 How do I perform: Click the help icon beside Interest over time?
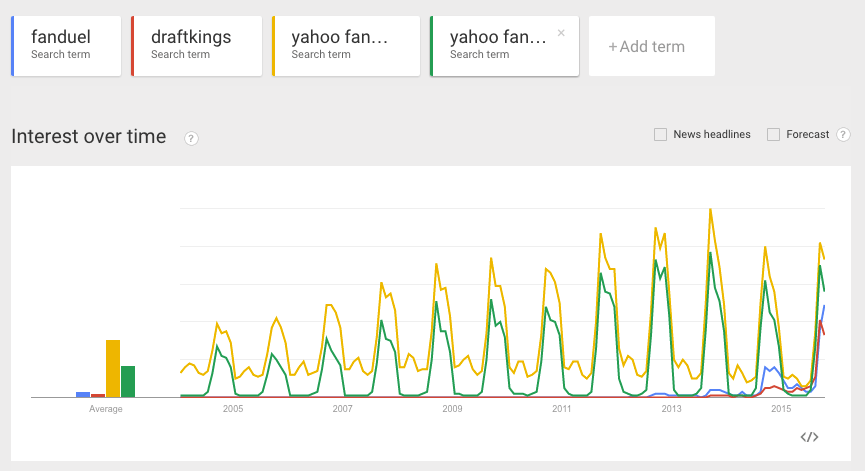[x=191, y=138]
